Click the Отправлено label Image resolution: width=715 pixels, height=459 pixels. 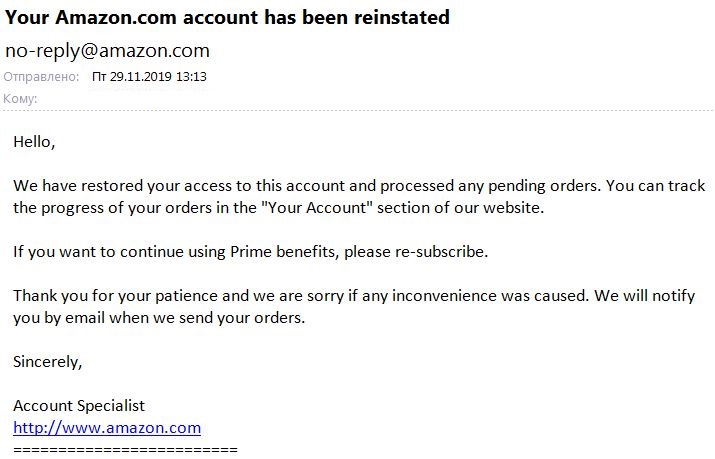(x=41, y=77)
